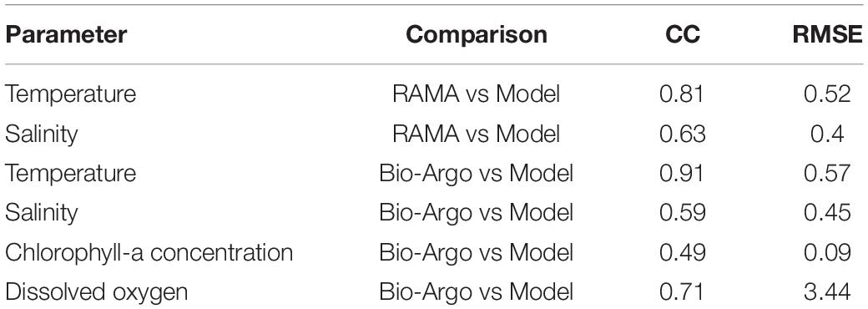Viewport: 868px width, 309px height.
Task: Click the Comparison column header
Action: pos(476,35)
